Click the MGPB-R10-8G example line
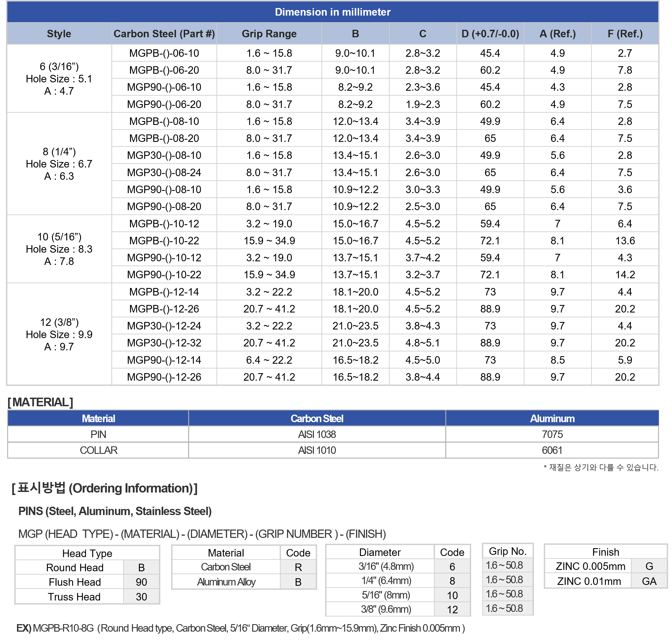This screenshot has width=672, height=640. [241, 628]
